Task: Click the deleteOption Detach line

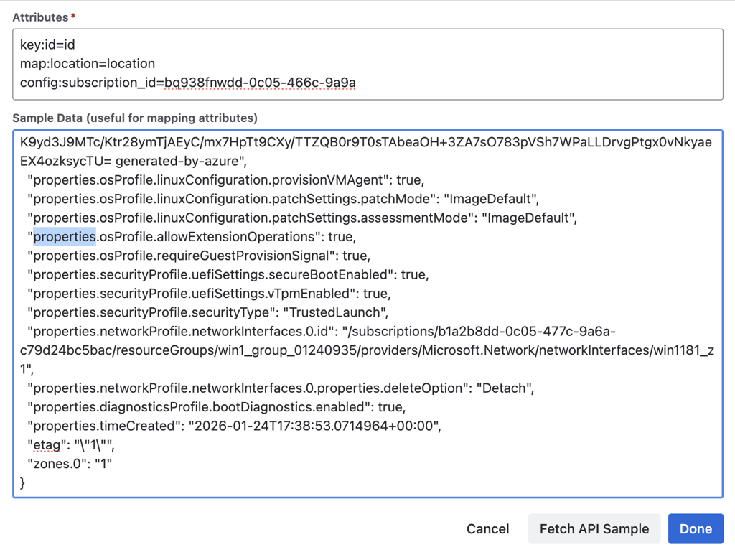Action: pos(280,388)
